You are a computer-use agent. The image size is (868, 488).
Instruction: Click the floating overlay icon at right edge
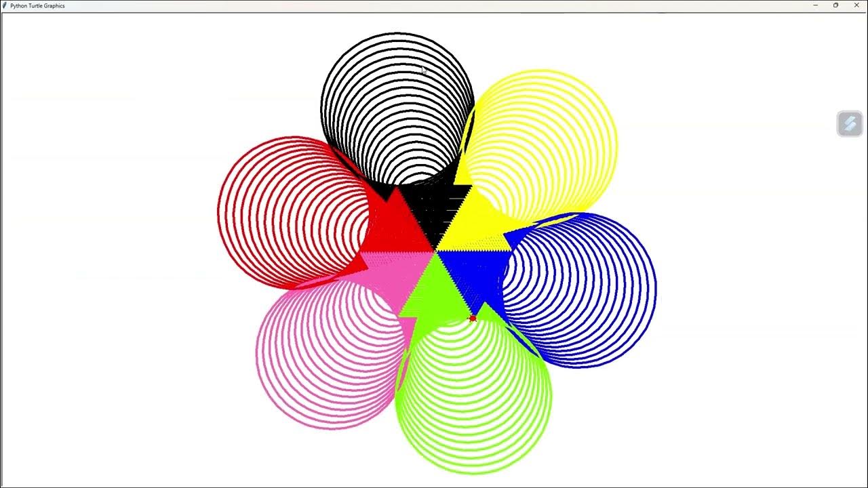pos(850,124)
